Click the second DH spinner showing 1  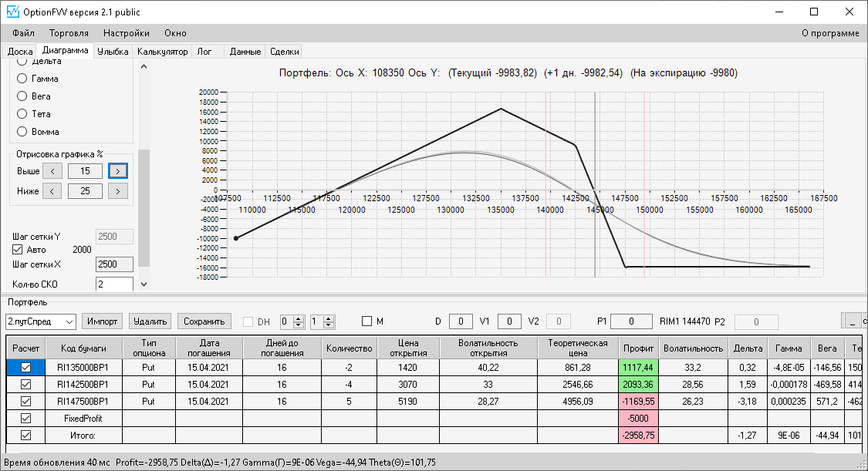[x=322, y=321]
